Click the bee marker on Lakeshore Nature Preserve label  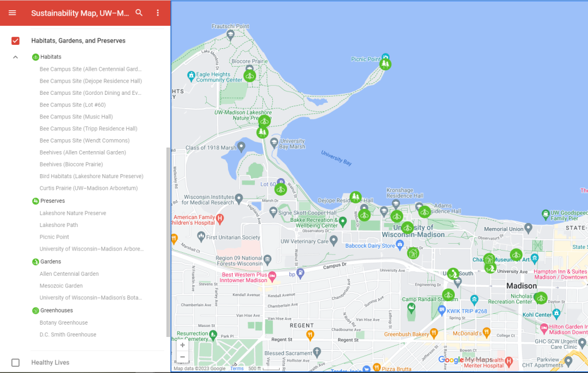click(x=264, y=121)
